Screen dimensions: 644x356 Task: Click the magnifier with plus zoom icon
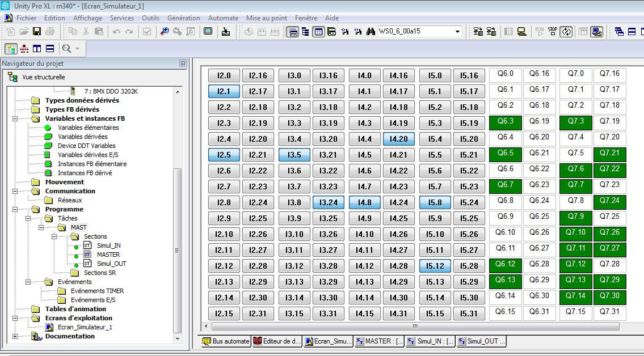tap(165, 32)
